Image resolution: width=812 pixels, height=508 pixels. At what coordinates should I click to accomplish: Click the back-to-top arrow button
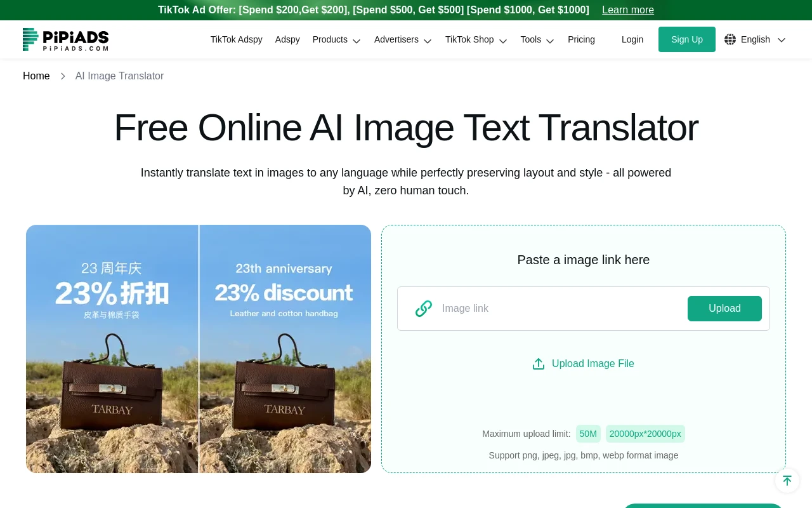(787, 481)
